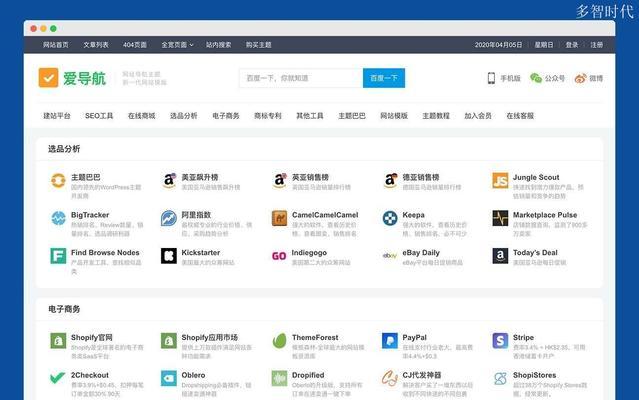
Task: Open the CamelCamelCamel icon
Action: point(279,218)
